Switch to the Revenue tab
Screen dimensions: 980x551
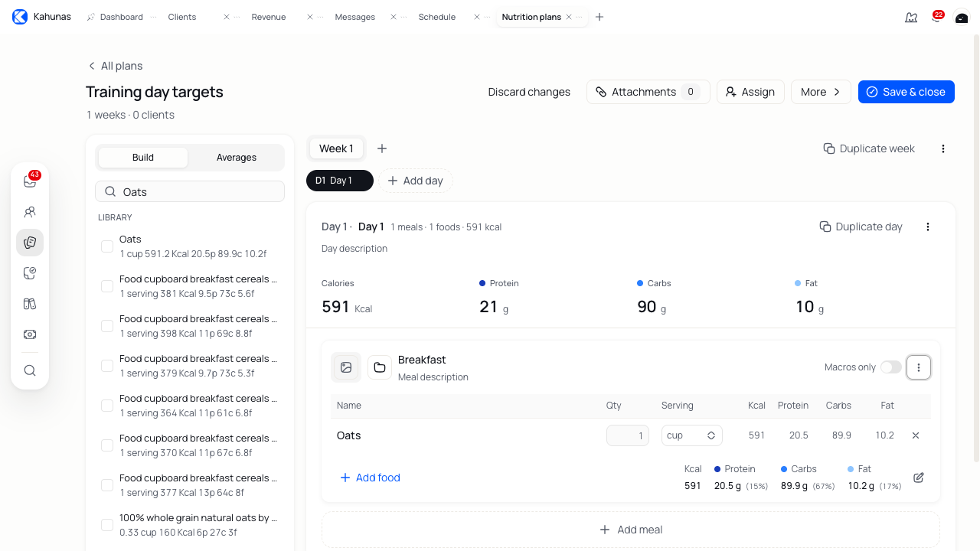pos(269,17)
